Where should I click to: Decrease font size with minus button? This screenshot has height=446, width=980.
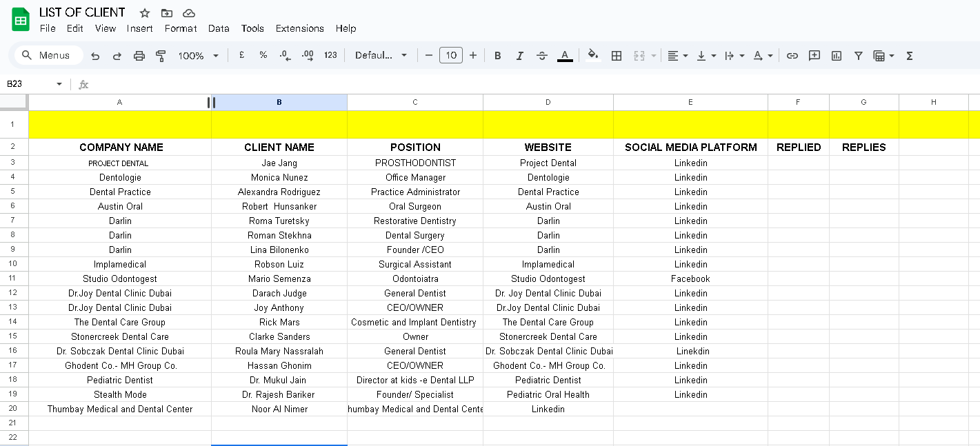click(x=429, y=55)
